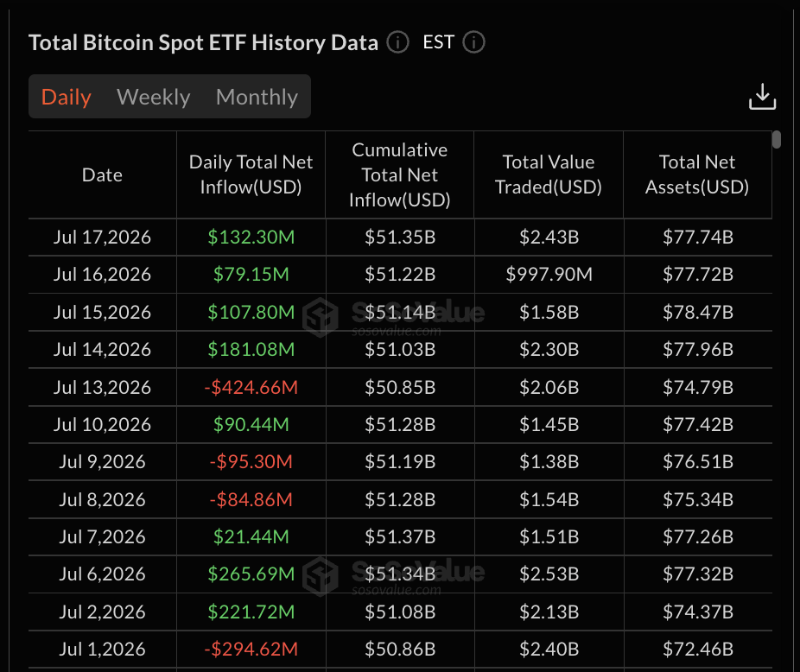
Task: Click the Date column header
Action: 102,175
